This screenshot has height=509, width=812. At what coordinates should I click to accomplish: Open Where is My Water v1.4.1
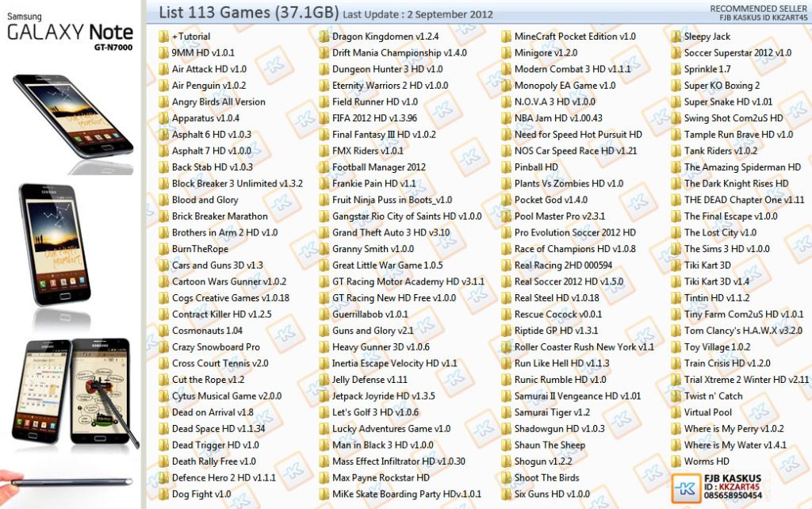735,446
